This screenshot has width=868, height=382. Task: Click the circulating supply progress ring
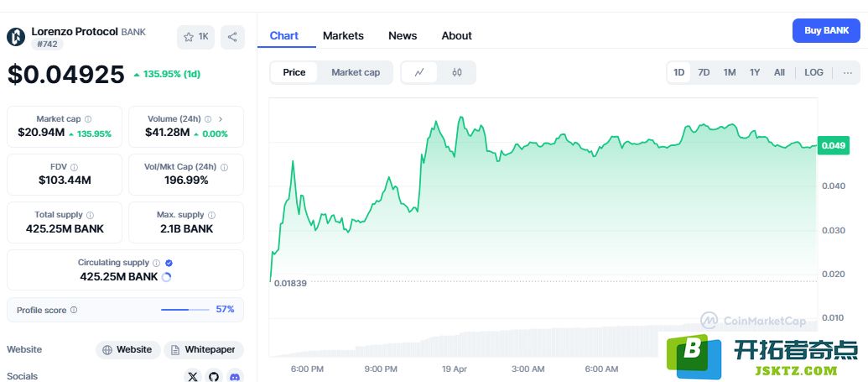[166, 277]
